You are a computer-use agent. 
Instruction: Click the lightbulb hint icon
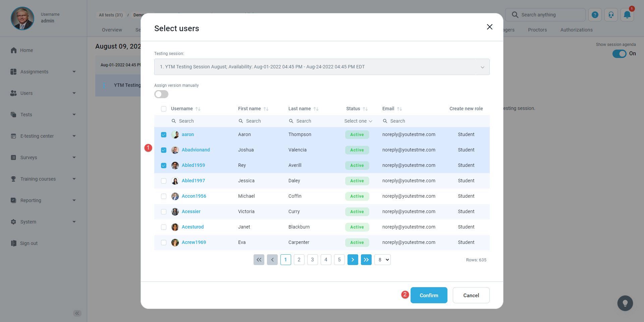coord(625,303)
